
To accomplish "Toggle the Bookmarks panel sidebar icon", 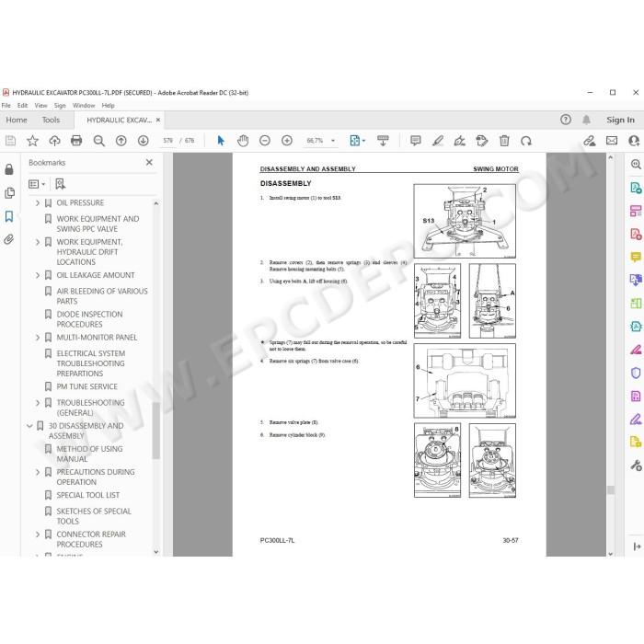I will click(9, 216).
